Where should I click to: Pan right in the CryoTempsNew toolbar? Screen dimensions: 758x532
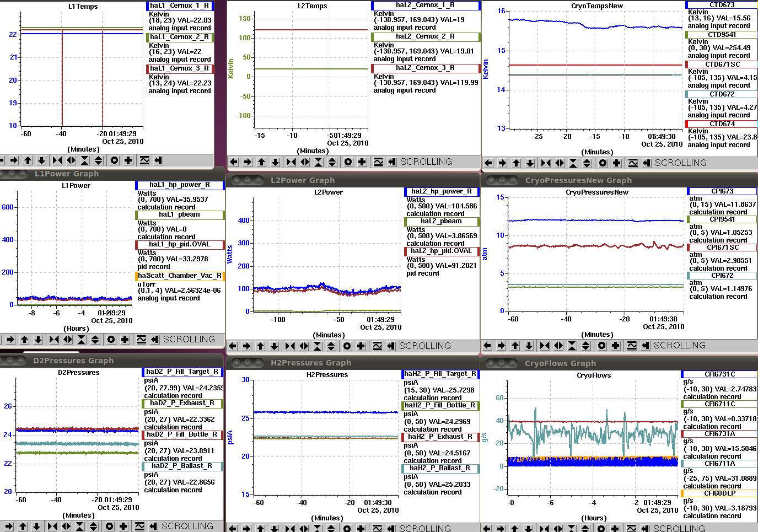point(502,163)
